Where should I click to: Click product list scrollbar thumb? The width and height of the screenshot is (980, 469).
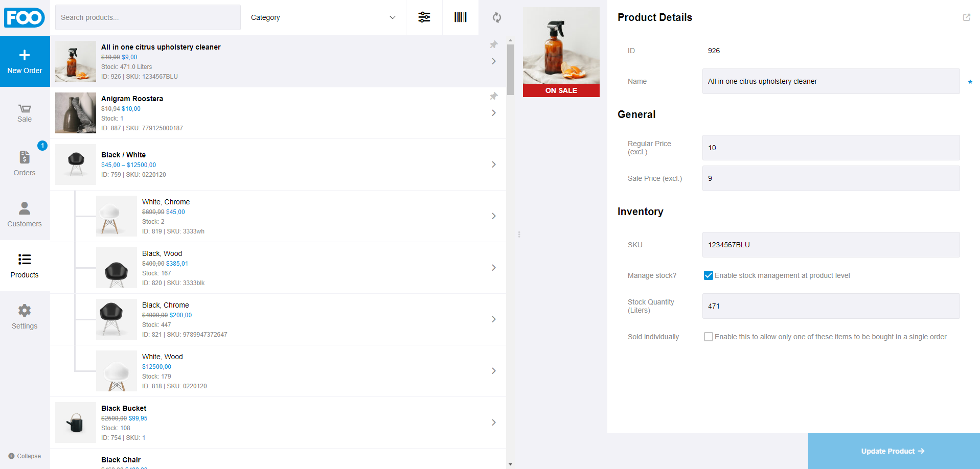(510, 69)
